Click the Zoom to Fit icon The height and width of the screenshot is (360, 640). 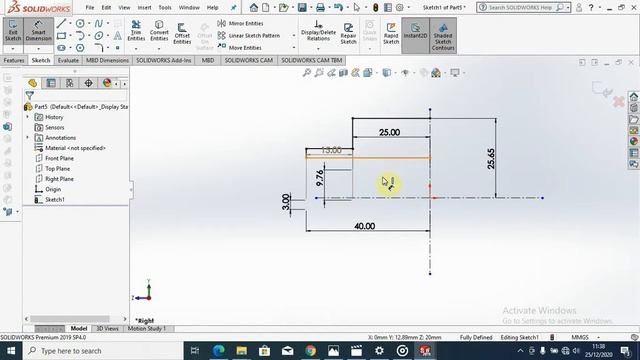(x=307, y=73)
